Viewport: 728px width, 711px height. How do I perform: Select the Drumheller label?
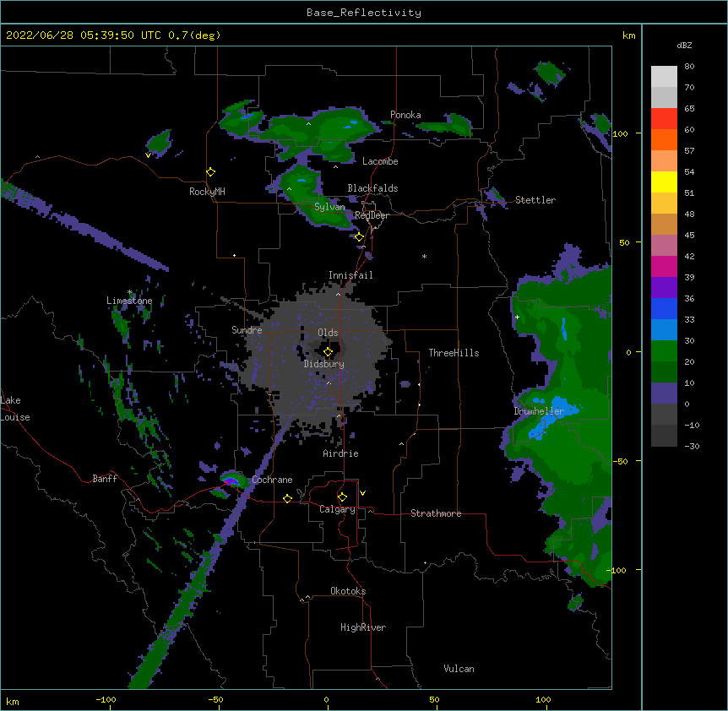pyautogui.click(x=539, y=411)
